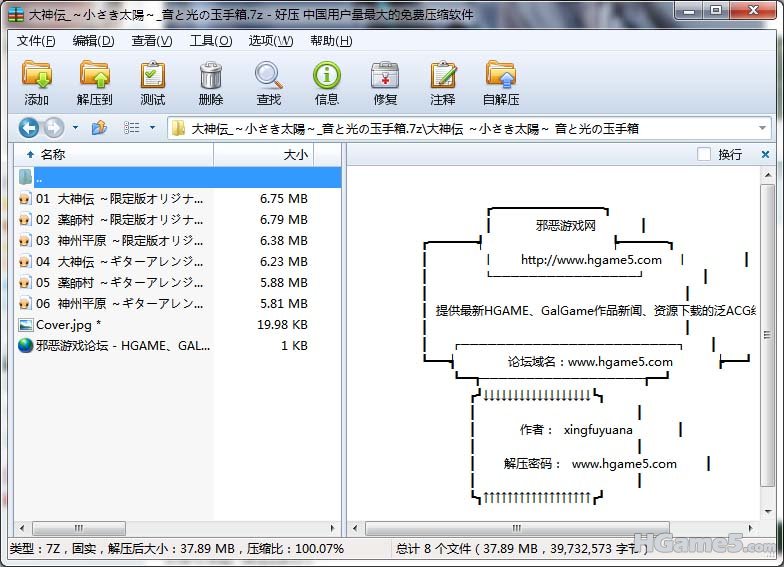Show archive 信息 (Info) icon
Image resolution: width=784 pixels, height=567 pixels.
click(327, 82)
